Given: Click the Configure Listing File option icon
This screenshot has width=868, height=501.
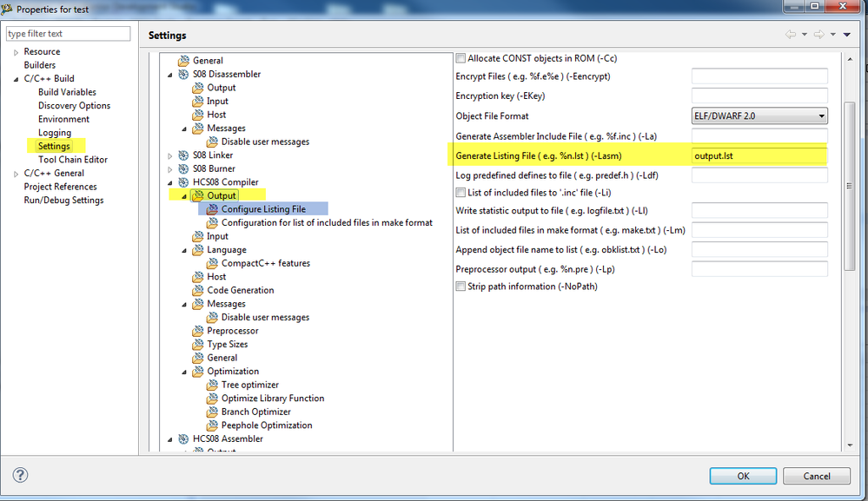Looking at the screenshot, I should (212, 209).
